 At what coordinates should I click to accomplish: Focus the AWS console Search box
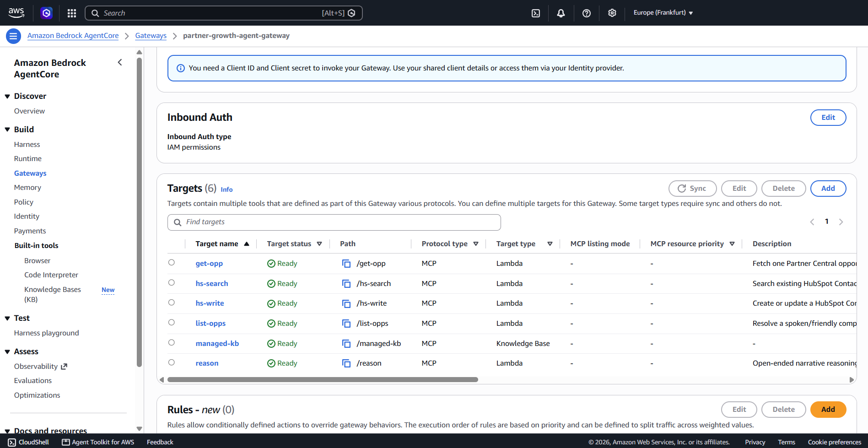224,13
